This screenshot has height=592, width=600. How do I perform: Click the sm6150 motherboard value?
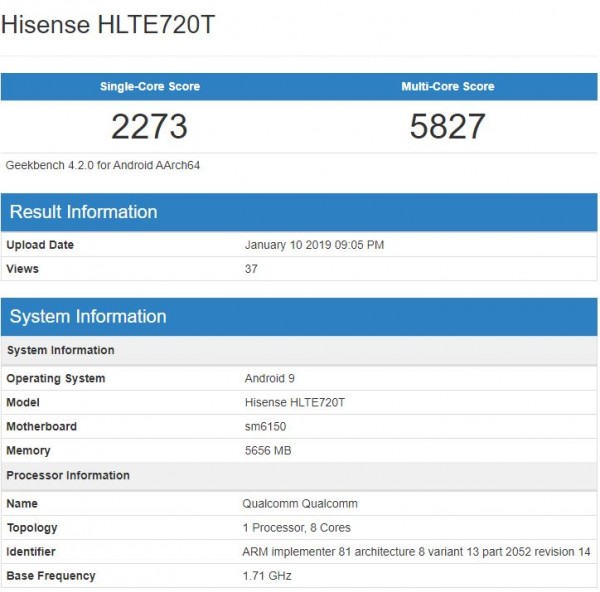265,427
